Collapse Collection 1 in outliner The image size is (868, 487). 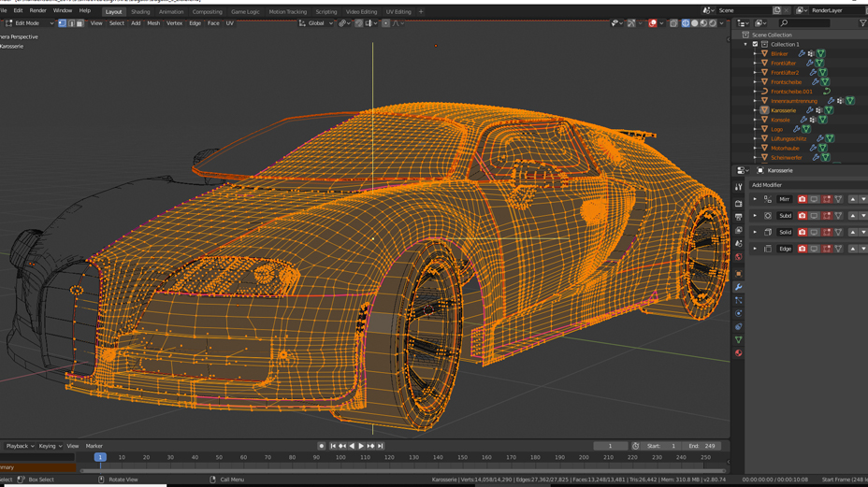click(745, 44)
